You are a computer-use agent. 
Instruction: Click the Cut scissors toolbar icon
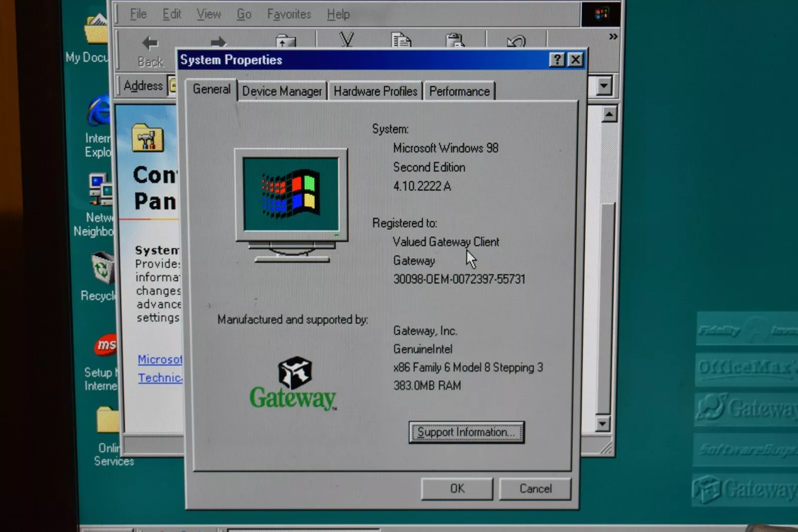[x=347, y=40]
